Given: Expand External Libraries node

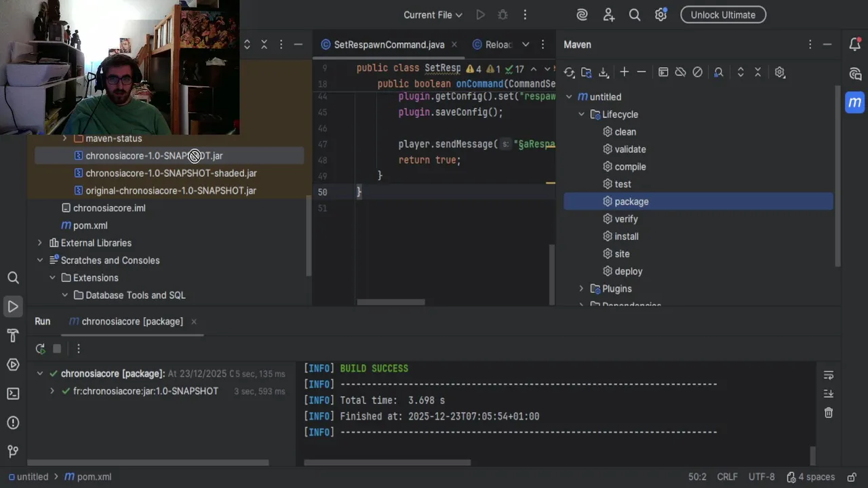Looking at the screenshot, I should (x=39, y=243).
